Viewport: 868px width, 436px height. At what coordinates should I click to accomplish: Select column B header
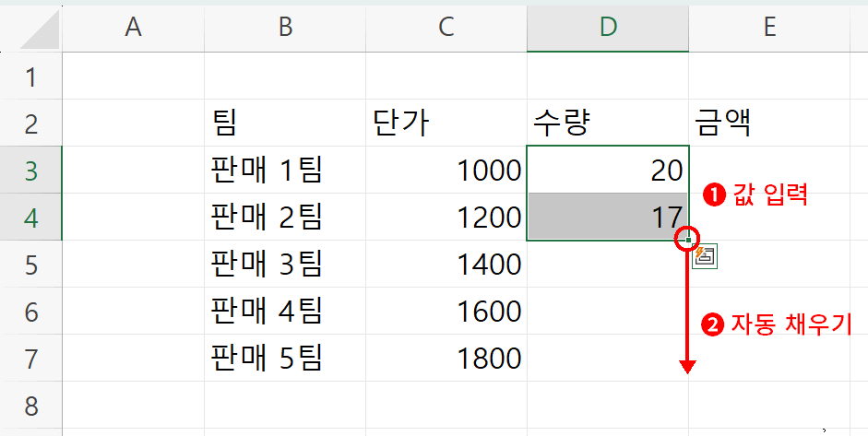pyautogui.click(x=285, y=27)
